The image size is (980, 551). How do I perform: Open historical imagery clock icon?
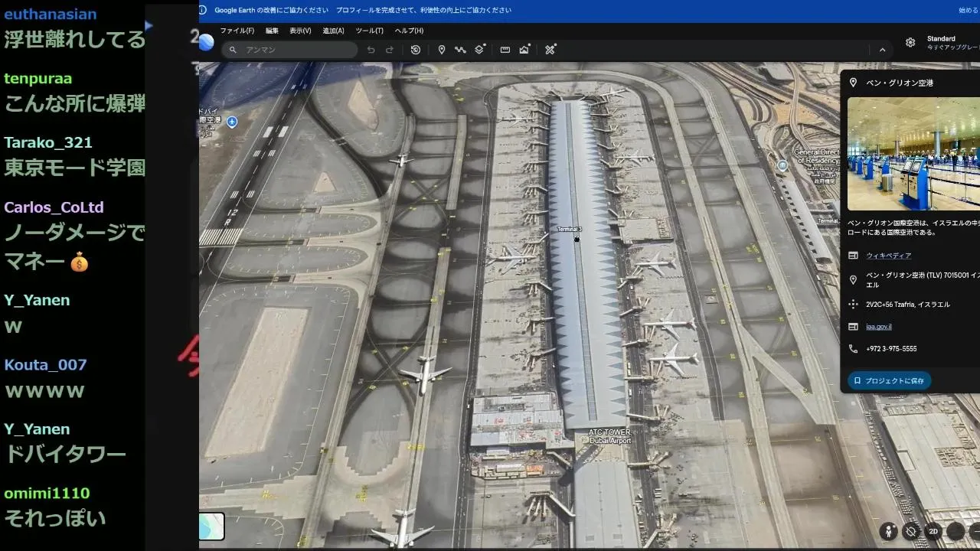click(x=416, y=50)
